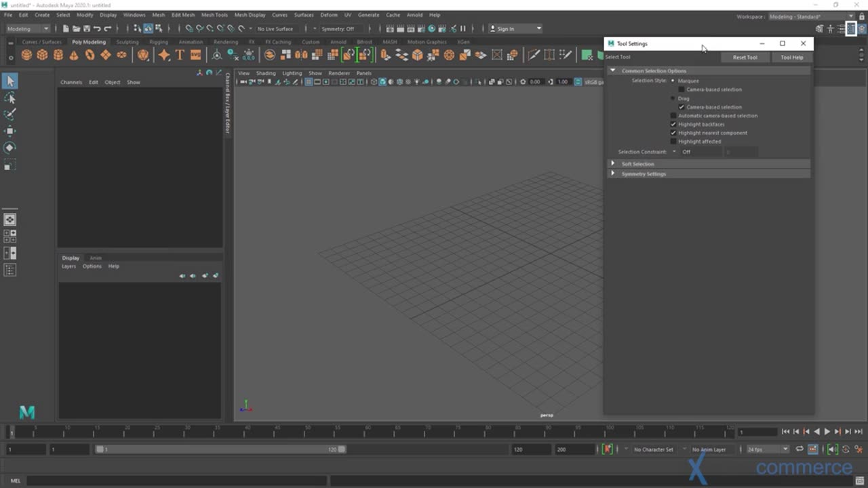Click the Play backwards button

(816, 432)
